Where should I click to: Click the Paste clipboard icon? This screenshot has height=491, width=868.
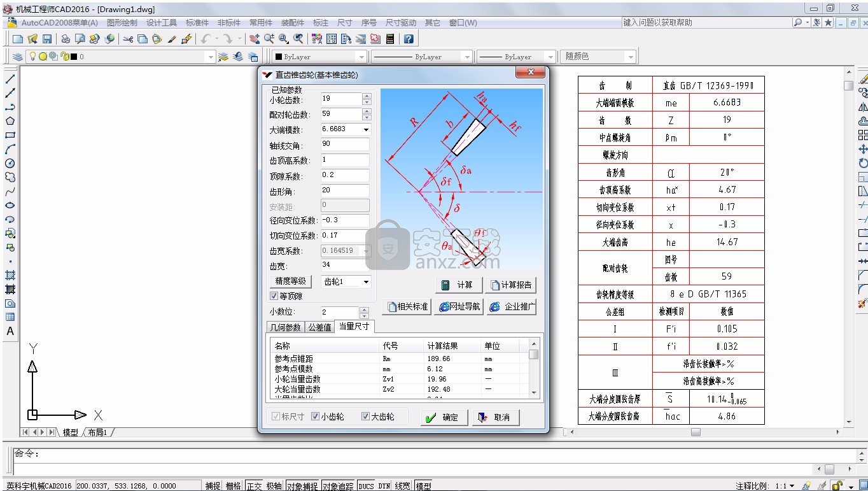pyautogui.click(x=157, y=39)
